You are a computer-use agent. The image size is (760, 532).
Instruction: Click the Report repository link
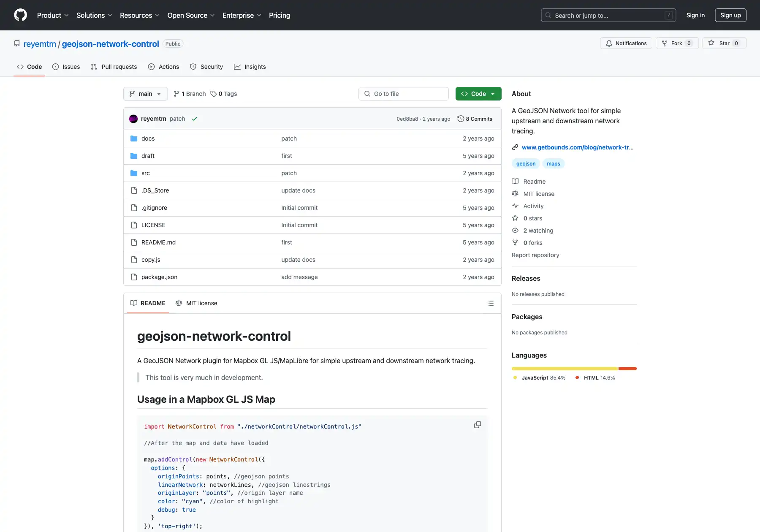[535, 255]
